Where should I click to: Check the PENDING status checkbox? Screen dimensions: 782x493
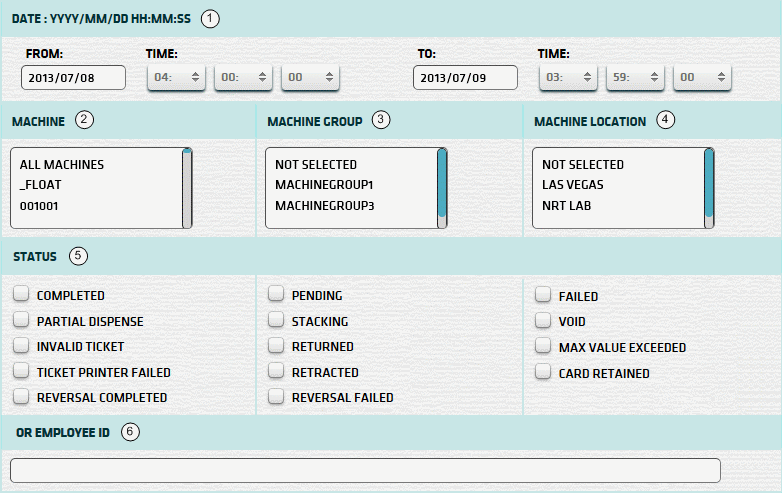pyautogui.click(x=276, y=295)
